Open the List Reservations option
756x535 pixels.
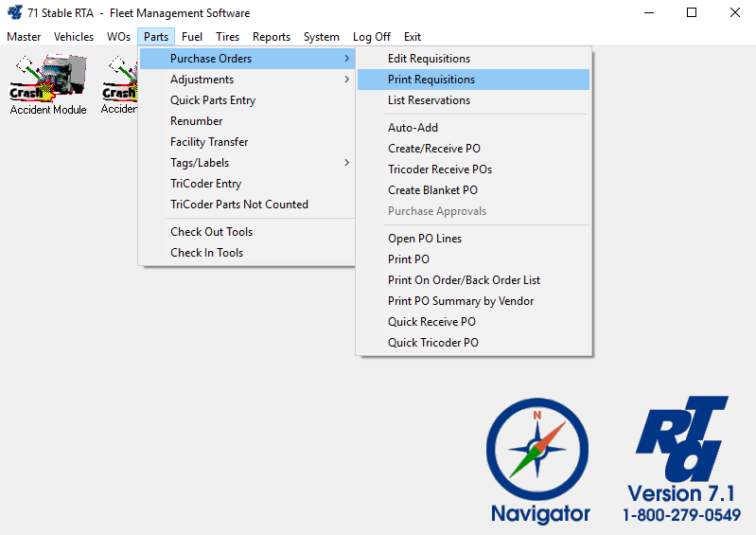pyautogui.click(x=429, y=100)
